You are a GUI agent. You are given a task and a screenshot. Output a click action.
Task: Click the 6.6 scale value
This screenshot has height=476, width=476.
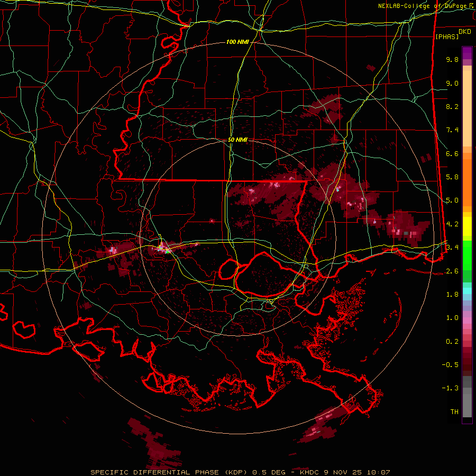452,153
